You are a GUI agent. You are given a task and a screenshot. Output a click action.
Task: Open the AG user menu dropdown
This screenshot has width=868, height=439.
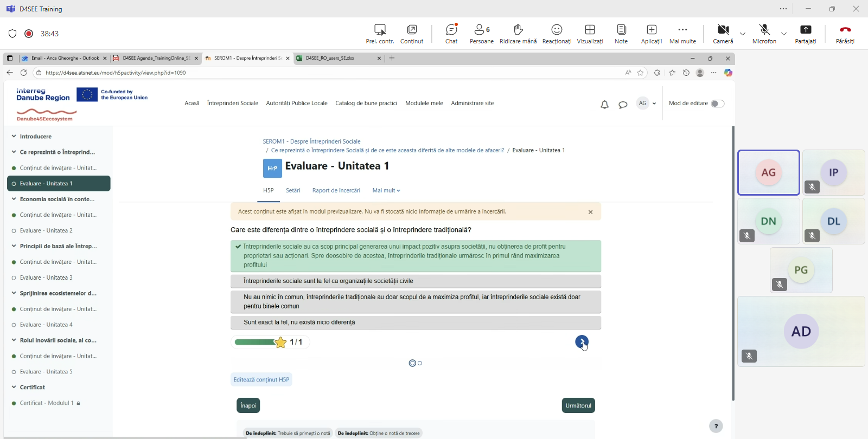click(647, 104)
